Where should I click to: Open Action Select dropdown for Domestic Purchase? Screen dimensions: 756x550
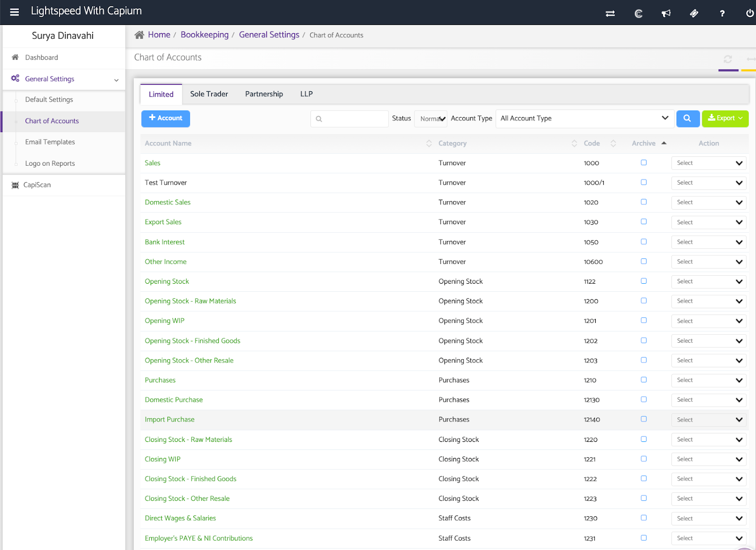(709, 400)
